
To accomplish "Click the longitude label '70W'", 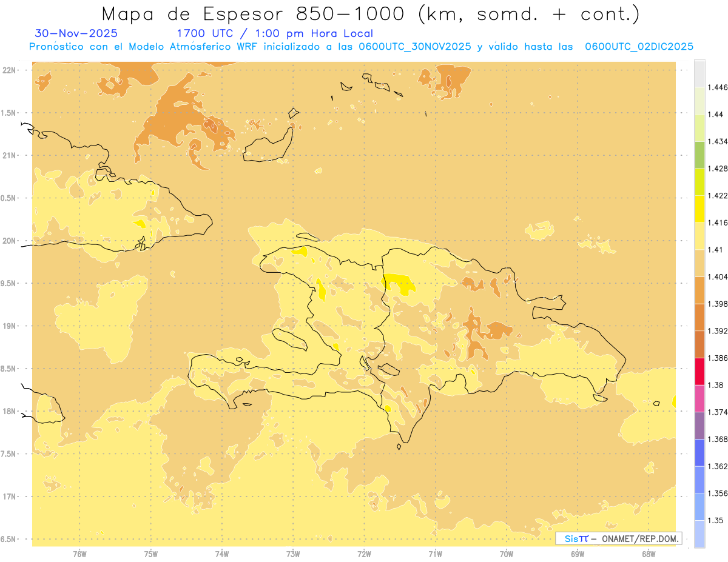I will click(507, 554).
